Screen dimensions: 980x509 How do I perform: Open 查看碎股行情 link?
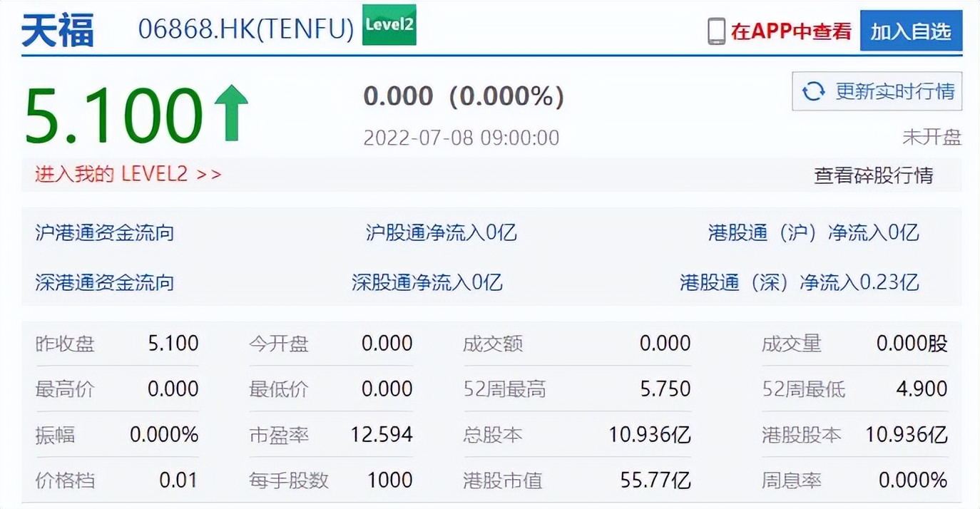[x=874, y=175]
